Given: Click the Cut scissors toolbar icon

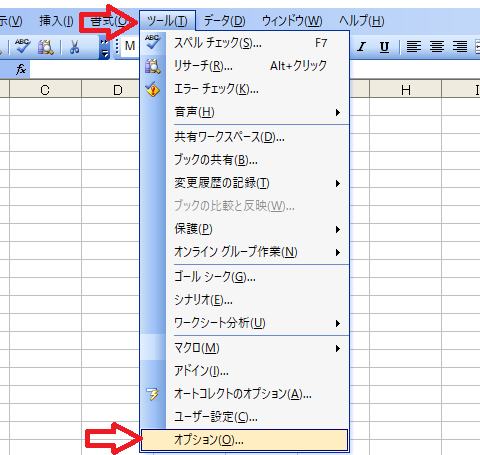Looking at the screenshot, I should click(74, 47).
